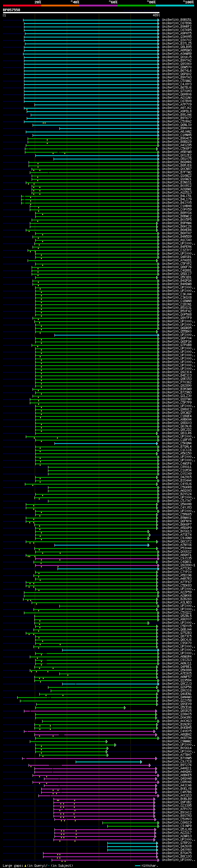This screenshot has width=197, height=868.
Task: Select label UniRef100_Q6NLS0
Action: (177, 125)
